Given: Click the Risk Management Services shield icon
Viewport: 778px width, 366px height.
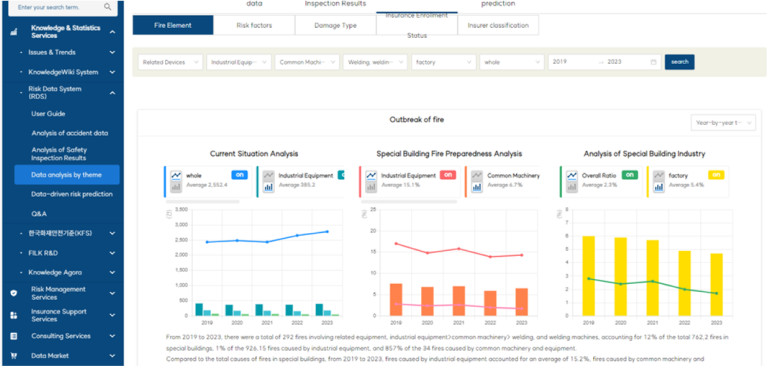Looking at the screenshot, I should pos(13,293).
